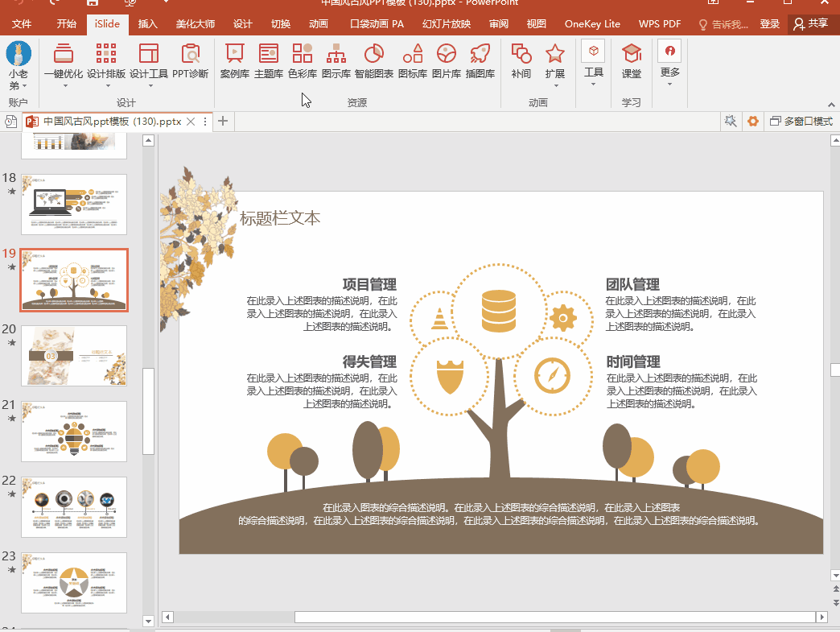Select slide 20 thumbnail
This screenshot has width=840, height=632.
[73, 355]
